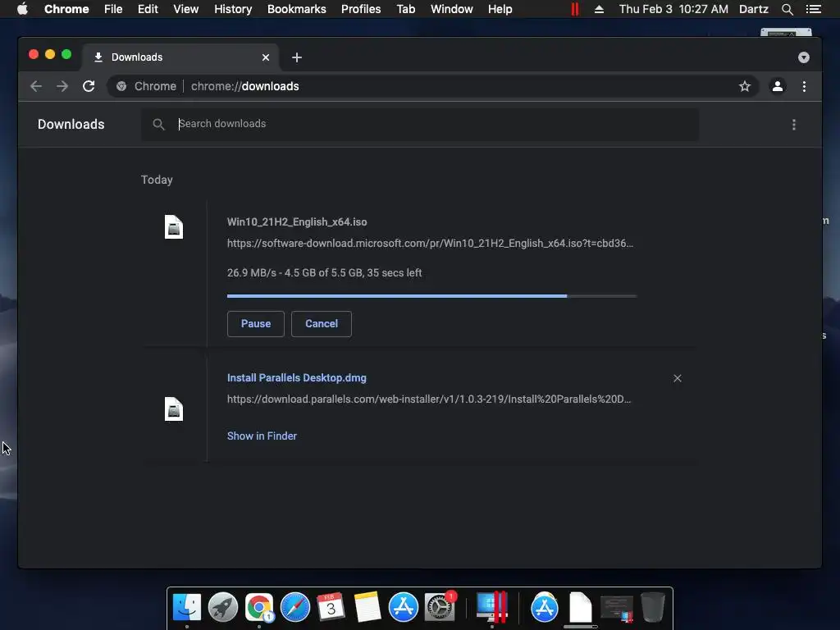Click the Win10_21H2_English_x64.iso filename
The width and height of the screenshot is (840, 630).
pos(297,221)
